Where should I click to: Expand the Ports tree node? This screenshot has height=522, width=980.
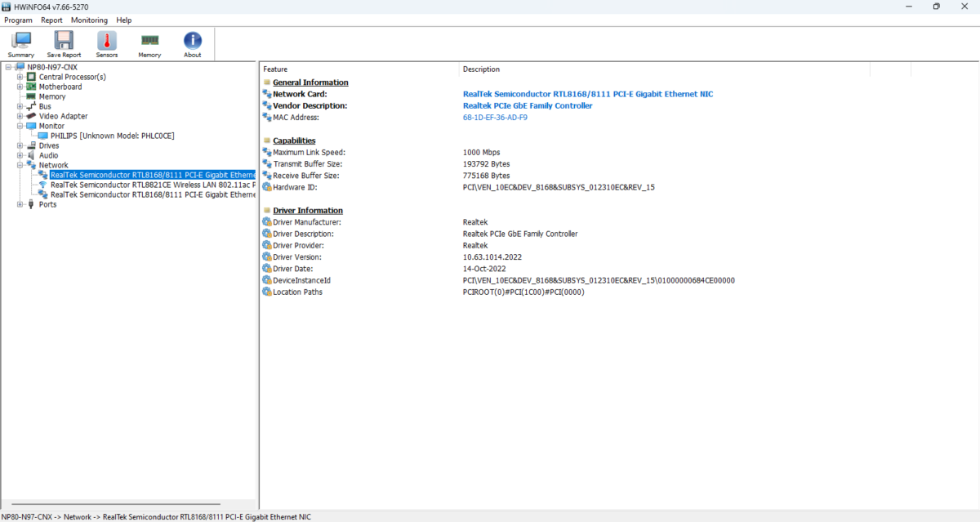pyautogui.click(x=20, y=204)
